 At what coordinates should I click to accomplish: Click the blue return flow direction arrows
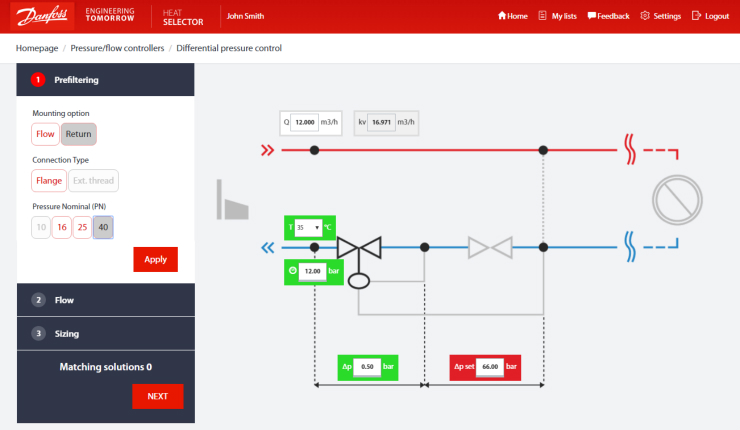pos(267,248)
